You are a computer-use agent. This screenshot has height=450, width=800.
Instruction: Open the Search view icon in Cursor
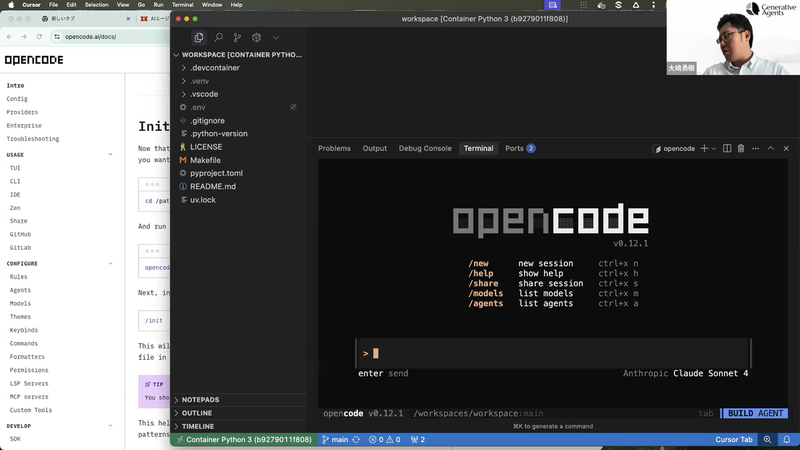(x=218, y=37)
